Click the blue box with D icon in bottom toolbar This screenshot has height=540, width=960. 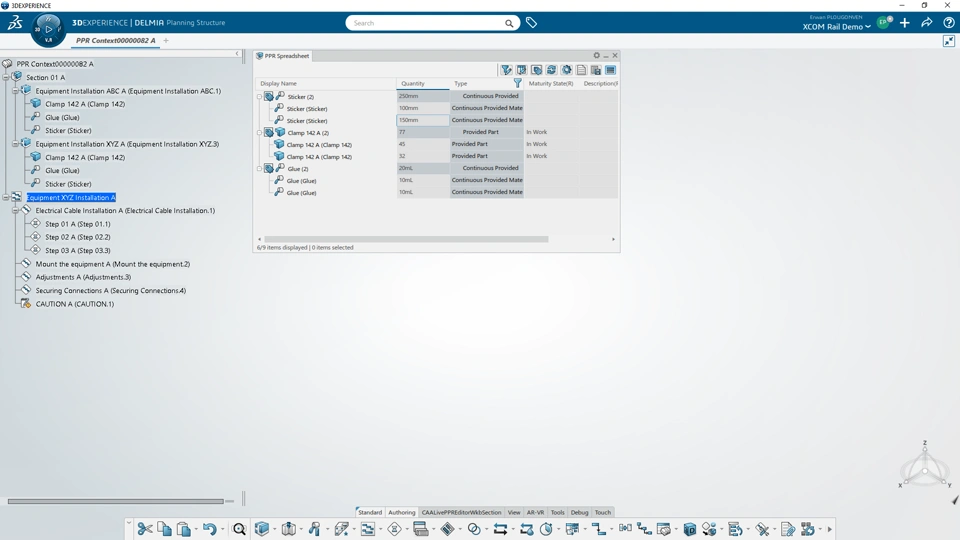689,529
